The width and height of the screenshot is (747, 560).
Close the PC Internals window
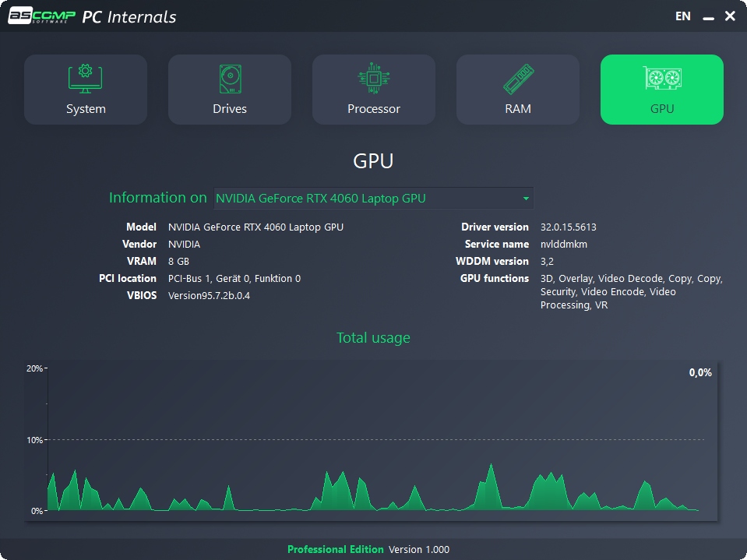(730, 16)
